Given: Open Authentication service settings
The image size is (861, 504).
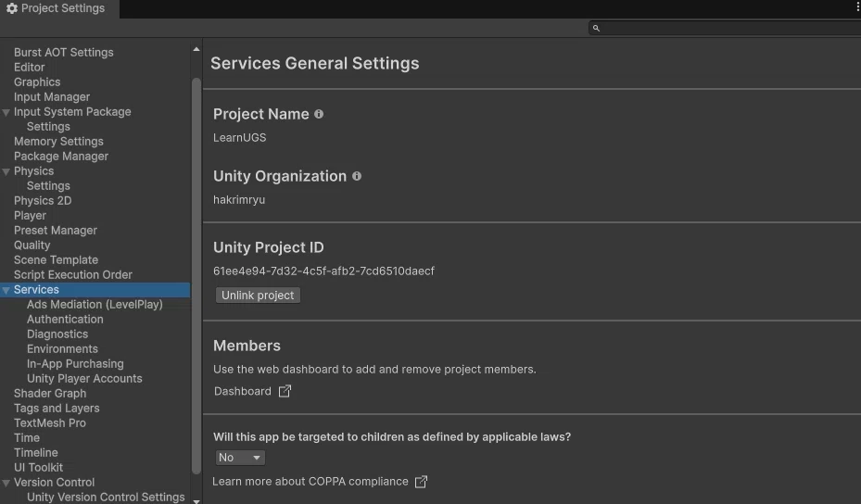Looking at the screenshot, I should point(65,319).
